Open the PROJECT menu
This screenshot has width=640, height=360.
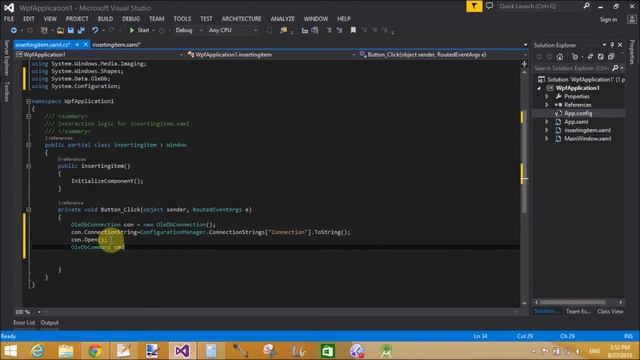[77, 19]
